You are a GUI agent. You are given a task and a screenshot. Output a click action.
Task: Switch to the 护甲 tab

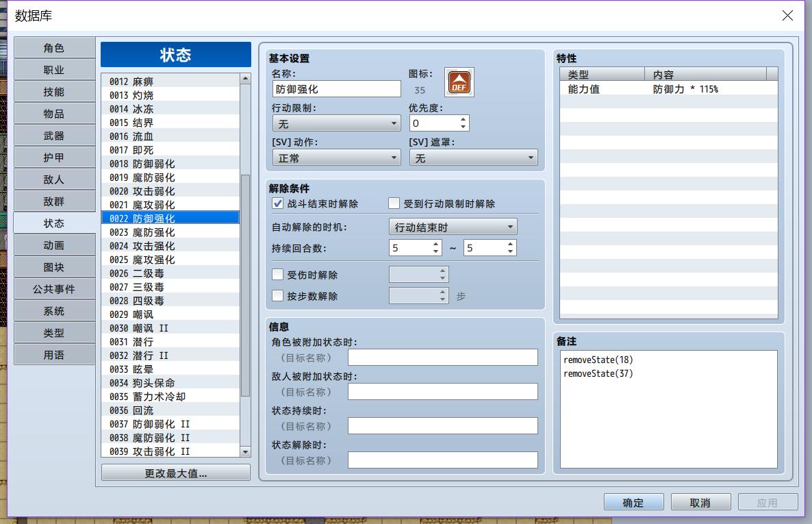click(x=54, y=157)
